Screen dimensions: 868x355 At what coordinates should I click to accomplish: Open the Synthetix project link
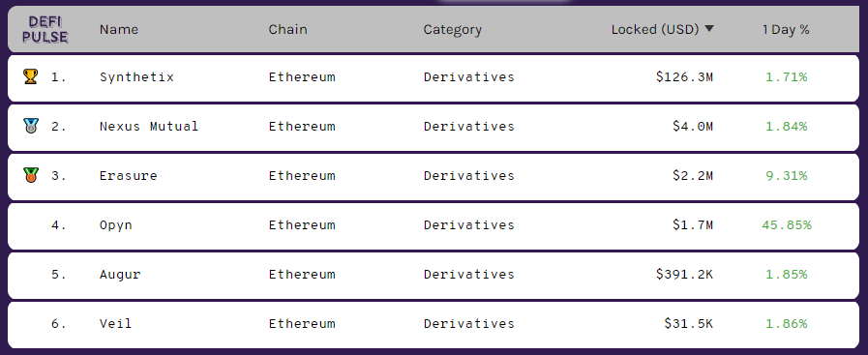tap(136, 76)
